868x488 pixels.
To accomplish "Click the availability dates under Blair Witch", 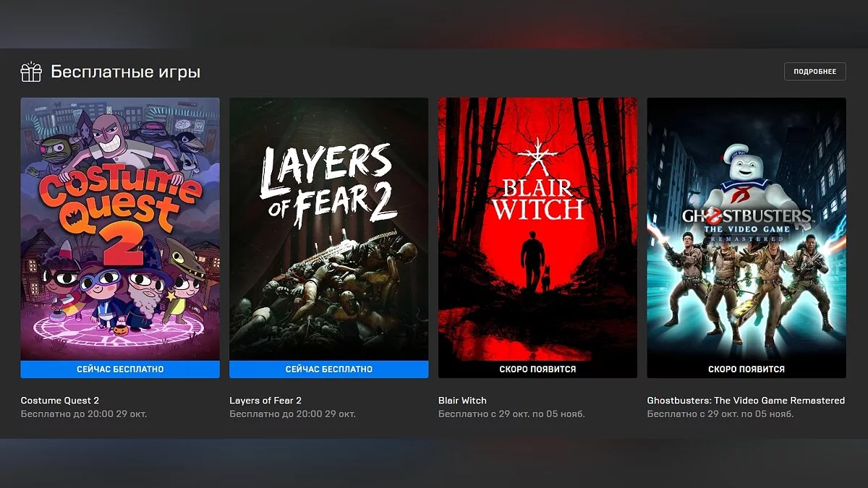I will click(x=511, y=414).
